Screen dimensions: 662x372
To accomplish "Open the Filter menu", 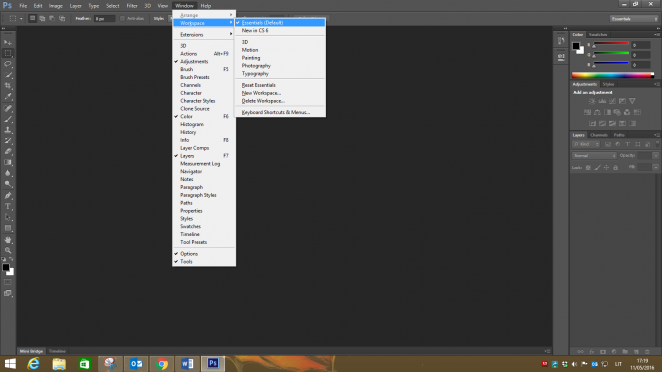I will (x=132, y=6).
